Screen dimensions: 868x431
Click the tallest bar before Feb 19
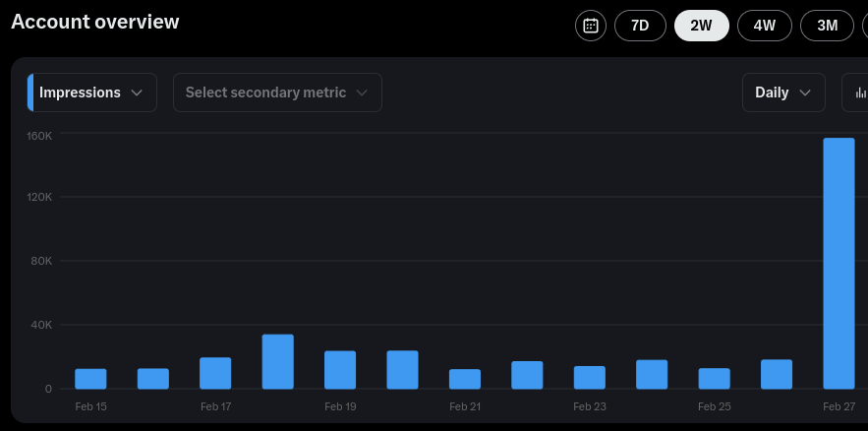(x=278, y=361)
